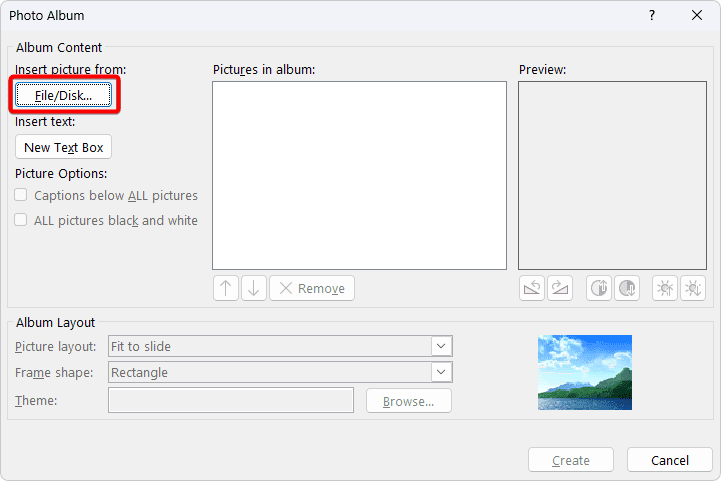Click the move picture down arrow

tap(253, 288)
